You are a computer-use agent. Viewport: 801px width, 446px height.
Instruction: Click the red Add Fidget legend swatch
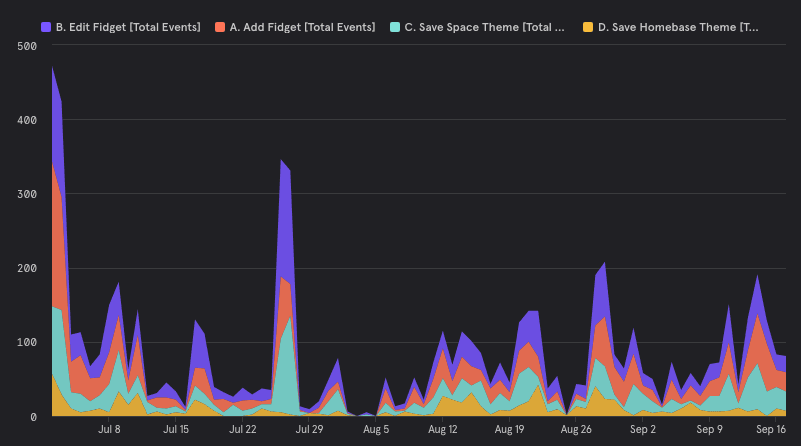point(219,27)
